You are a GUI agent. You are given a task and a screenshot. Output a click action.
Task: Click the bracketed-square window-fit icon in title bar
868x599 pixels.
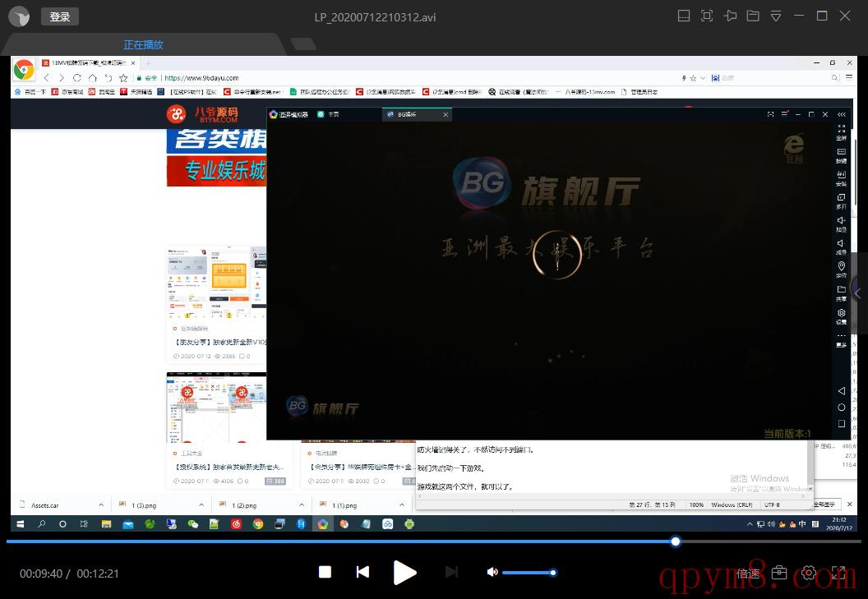pos(707,16)
